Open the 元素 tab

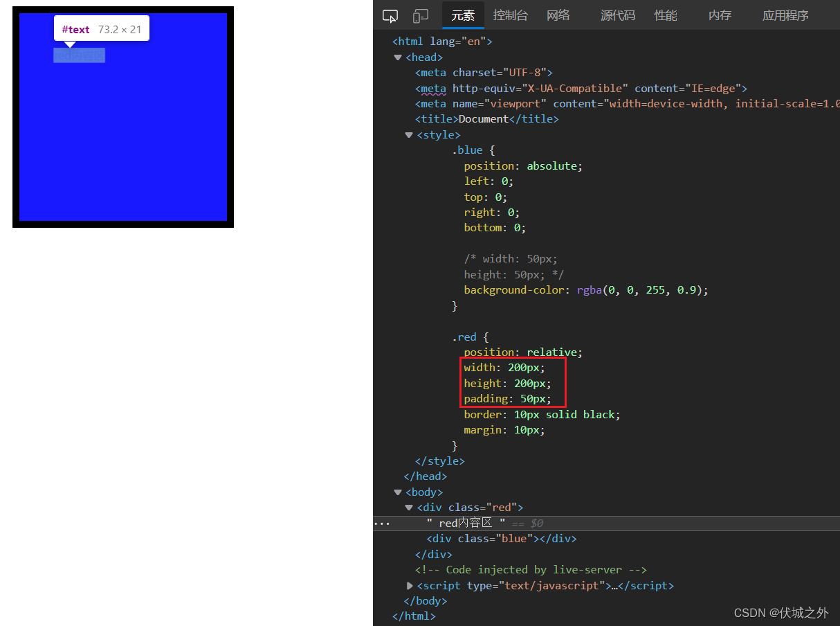(463, 15)
